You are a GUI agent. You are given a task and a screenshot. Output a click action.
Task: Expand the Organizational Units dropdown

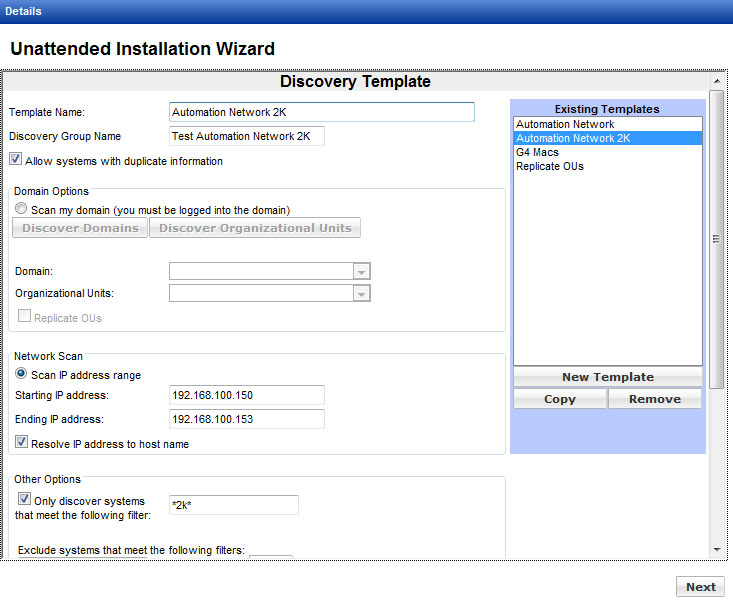tap(362, 293)
